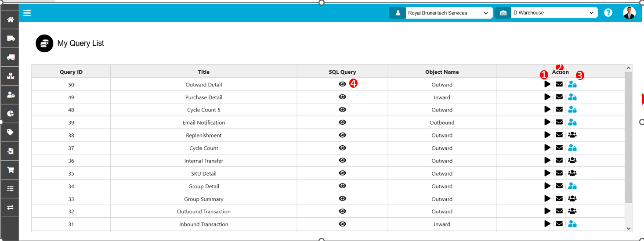Image resolution: width=644 pixels, height=241 pixels.
Task: Click the Query ID column header
Action: tap(71, 72)
